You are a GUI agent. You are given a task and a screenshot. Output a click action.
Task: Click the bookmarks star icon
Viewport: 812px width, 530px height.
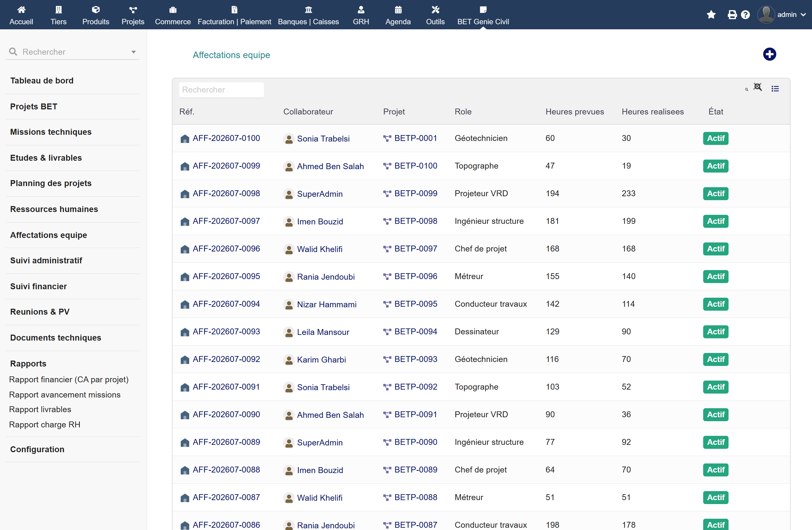(711, 15)
